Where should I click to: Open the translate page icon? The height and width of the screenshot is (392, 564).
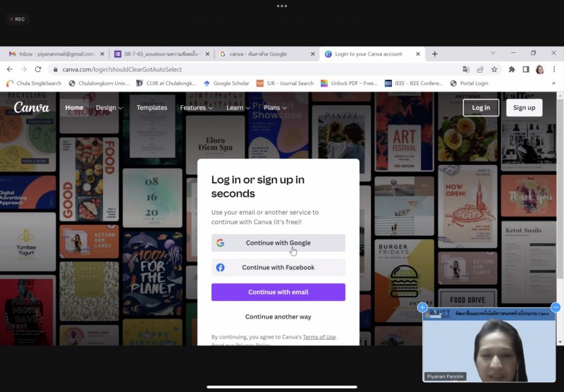(466, 69)
